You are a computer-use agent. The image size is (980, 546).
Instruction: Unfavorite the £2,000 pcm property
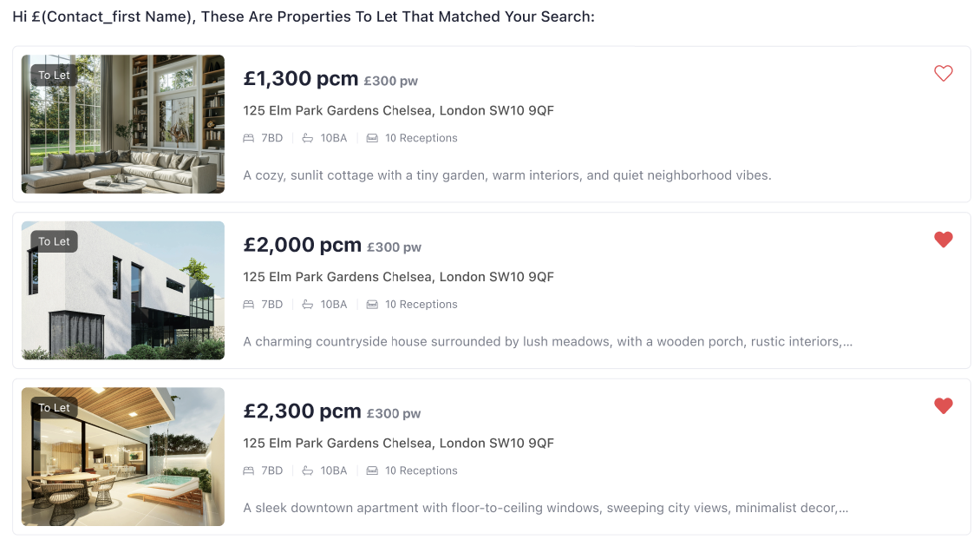(943, 240)
